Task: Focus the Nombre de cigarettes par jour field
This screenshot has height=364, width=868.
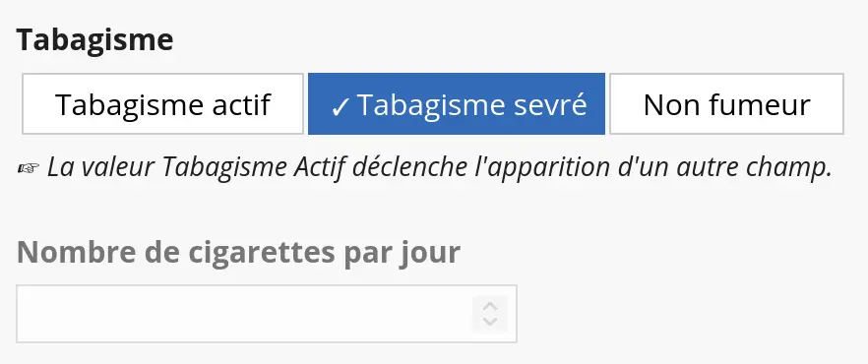Action: 267,314
